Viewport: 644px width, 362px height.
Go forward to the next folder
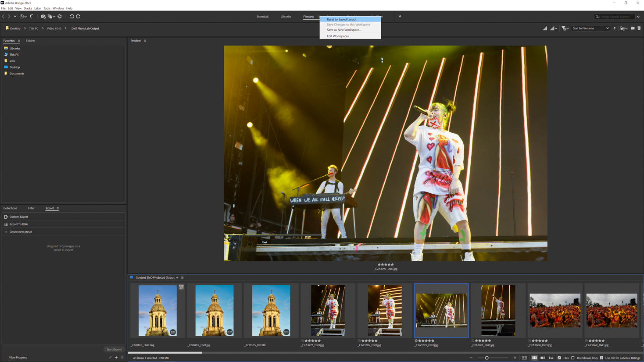9,16
